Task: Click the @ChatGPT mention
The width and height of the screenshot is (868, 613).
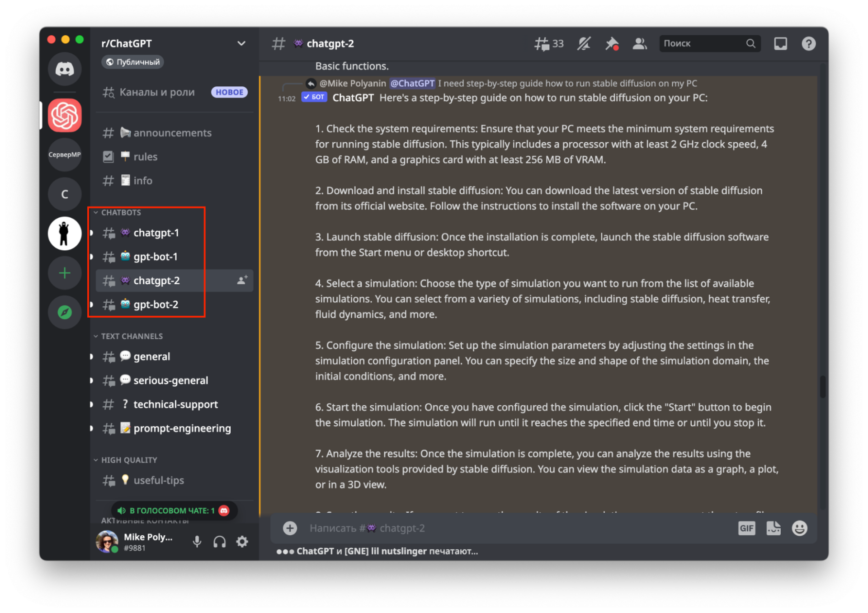Action: click(412, 83)
